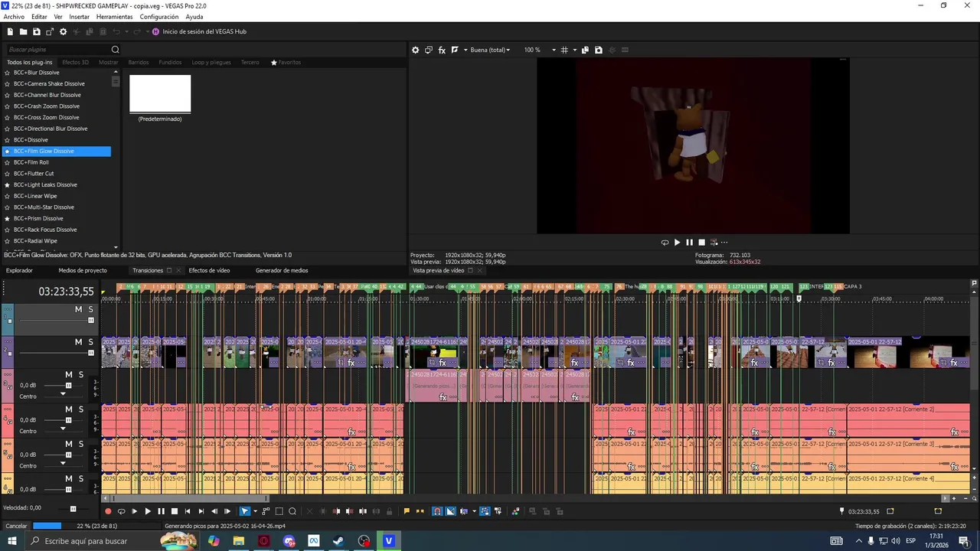Cancel the peak generation with Cancelar
980x551 pixels.
(x=16, y=526)
